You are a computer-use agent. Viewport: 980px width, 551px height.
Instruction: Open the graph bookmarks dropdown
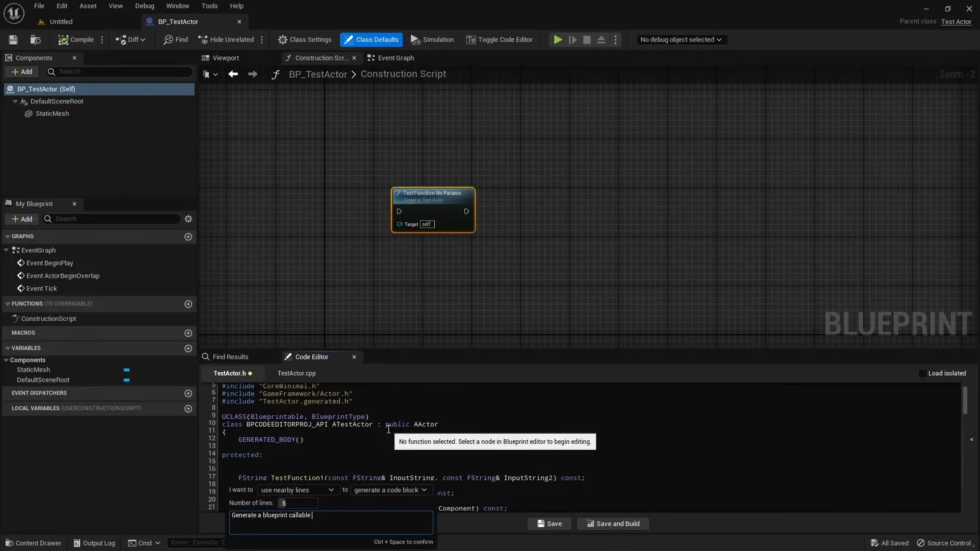tap(210, 75)
